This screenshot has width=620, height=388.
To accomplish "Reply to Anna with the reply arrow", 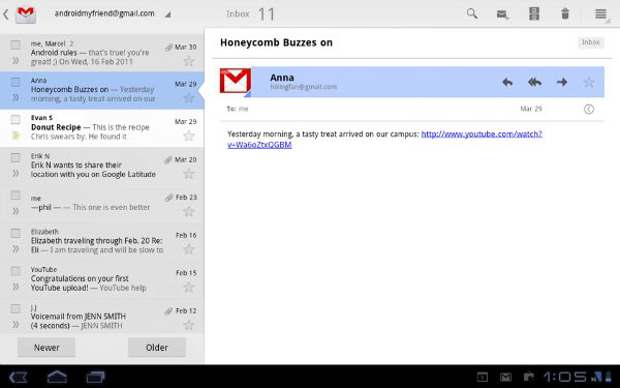I will point(507,82).
